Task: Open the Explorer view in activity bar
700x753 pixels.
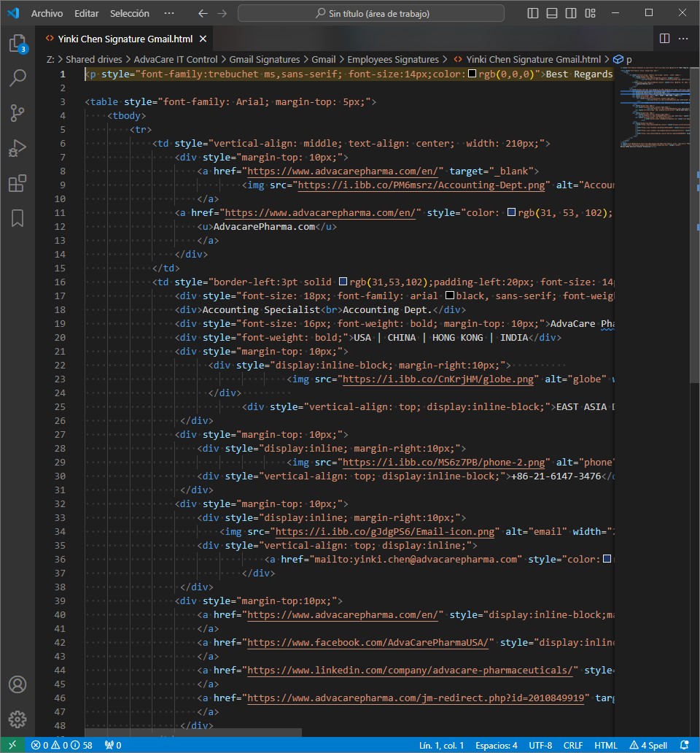Action: (x=17, y=43)
